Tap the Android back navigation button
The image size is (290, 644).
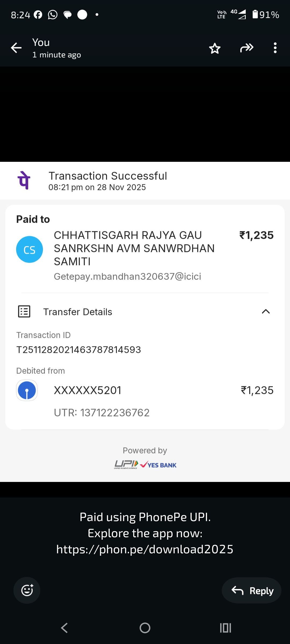click(64, 628)
